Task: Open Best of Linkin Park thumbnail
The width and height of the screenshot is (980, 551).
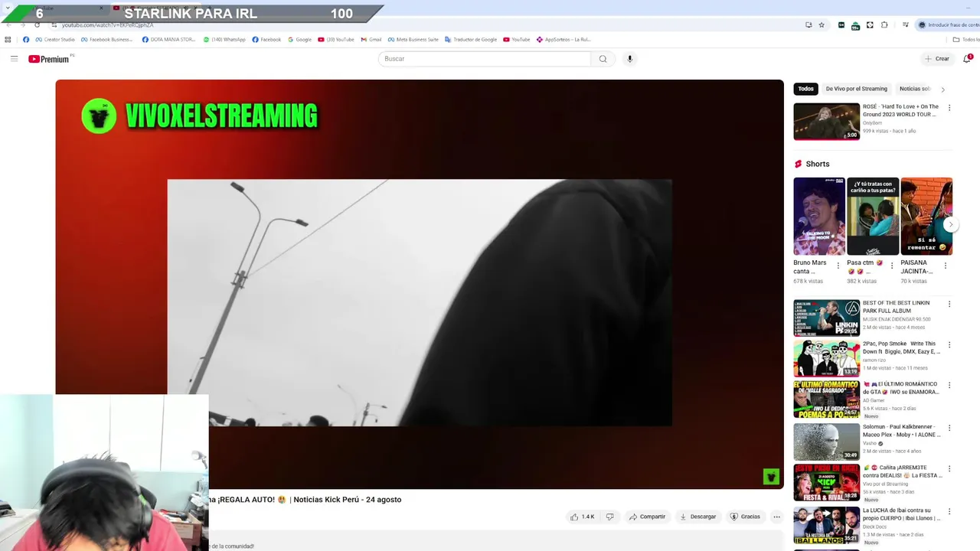Action: [827, 318]
